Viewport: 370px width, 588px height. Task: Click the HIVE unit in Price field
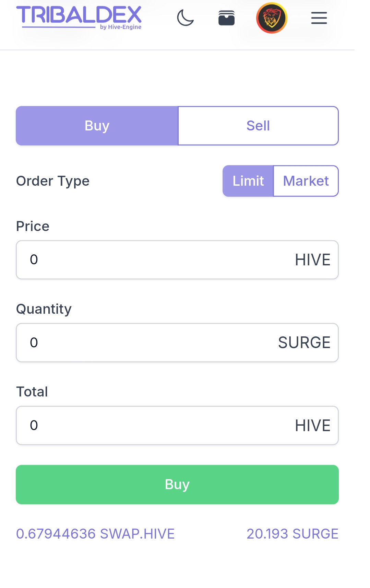pos(313,260)
